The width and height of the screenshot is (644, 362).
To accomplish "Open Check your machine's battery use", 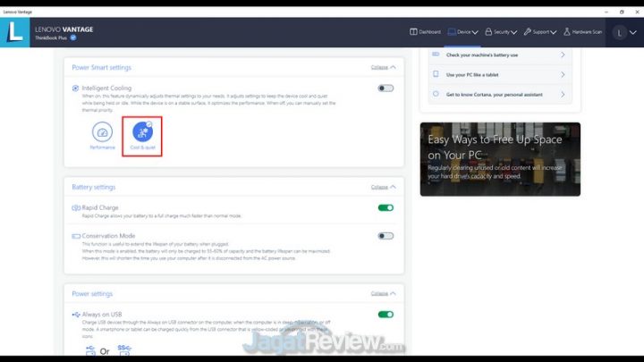I will click(500, 55).
